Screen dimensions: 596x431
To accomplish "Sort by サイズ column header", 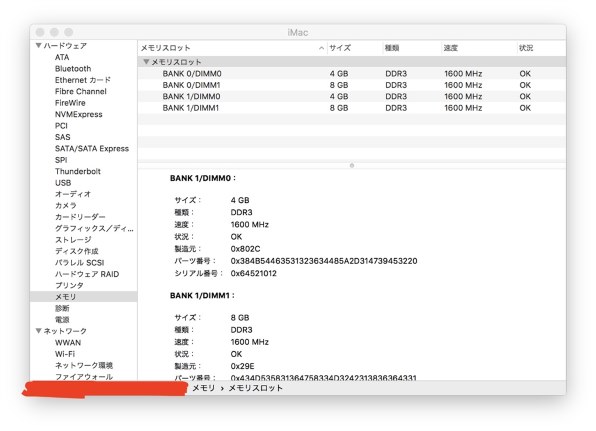I will pos(340,48).
